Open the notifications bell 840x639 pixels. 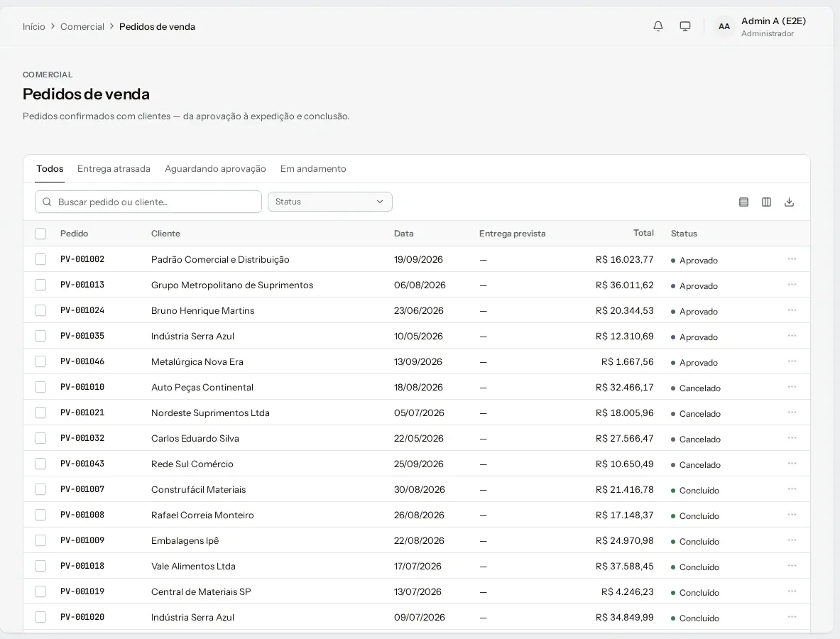point(658,26)
